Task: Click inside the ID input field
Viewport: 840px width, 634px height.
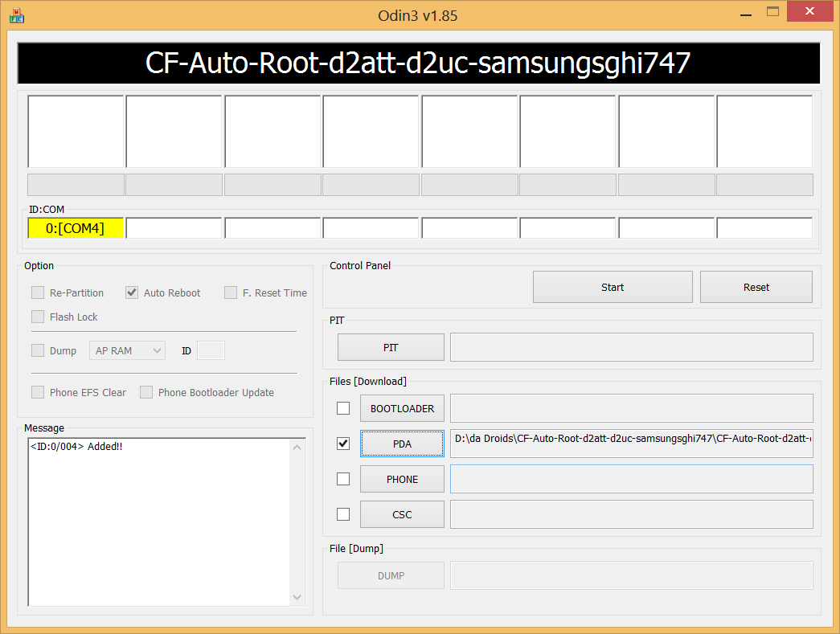Action: point(211,350)
